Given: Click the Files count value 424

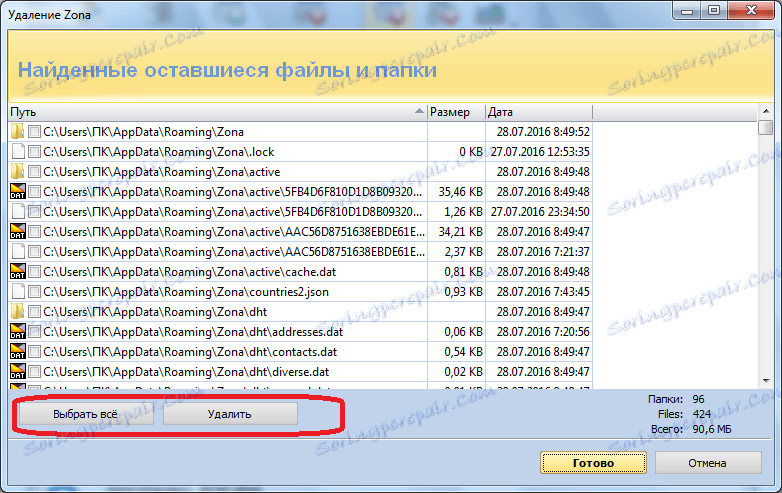Looking at the screenshot, I should pyautogui.click(x=702, y=414).
